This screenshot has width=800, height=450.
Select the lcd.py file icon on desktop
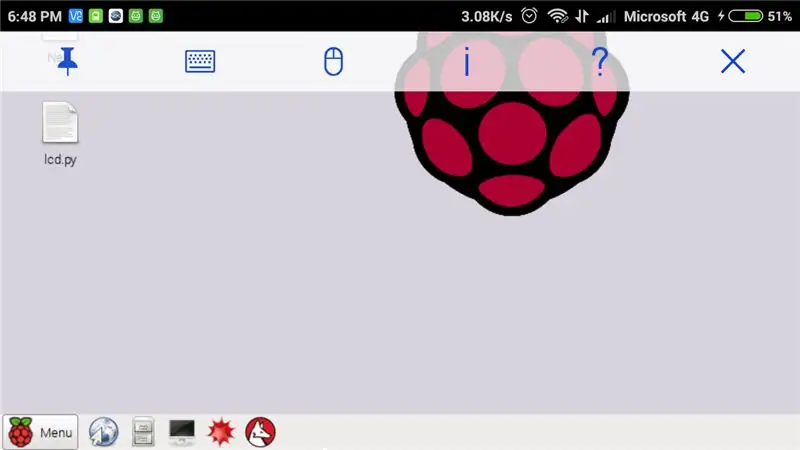coord(60,122)
